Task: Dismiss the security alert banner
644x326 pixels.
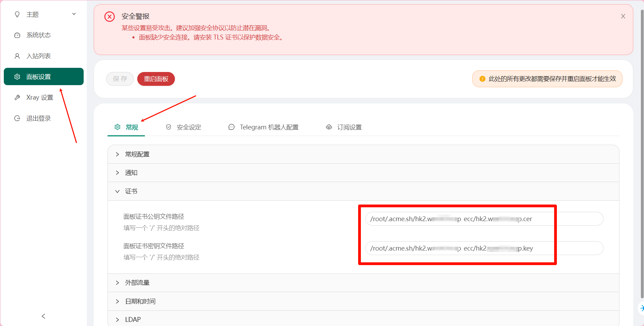Action: 623,16
